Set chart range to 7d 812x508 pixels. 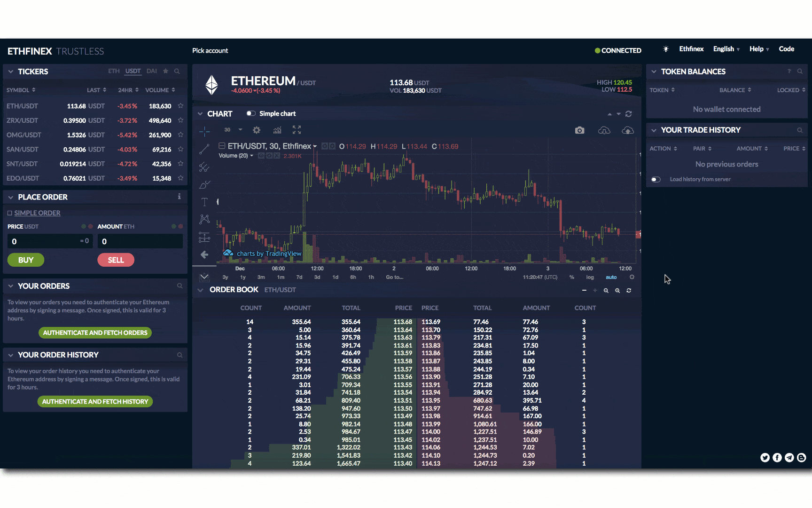[x=299, y=277]
